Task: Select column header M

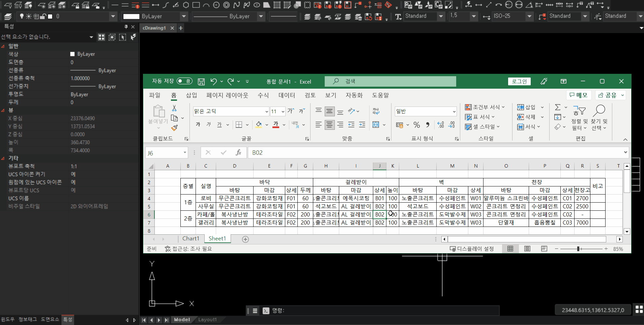Action: click(452, 166)
